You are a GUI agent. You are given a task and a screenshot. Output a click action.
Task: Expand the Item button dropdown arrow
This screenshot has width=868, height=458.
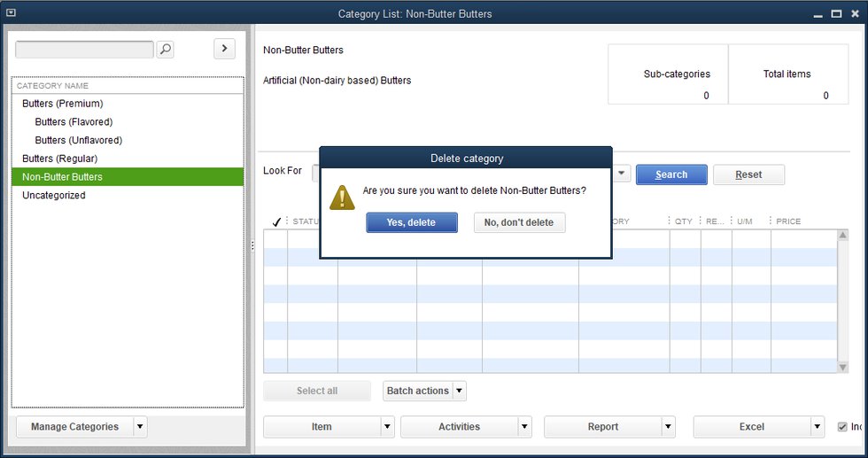[x=387, y=427]
